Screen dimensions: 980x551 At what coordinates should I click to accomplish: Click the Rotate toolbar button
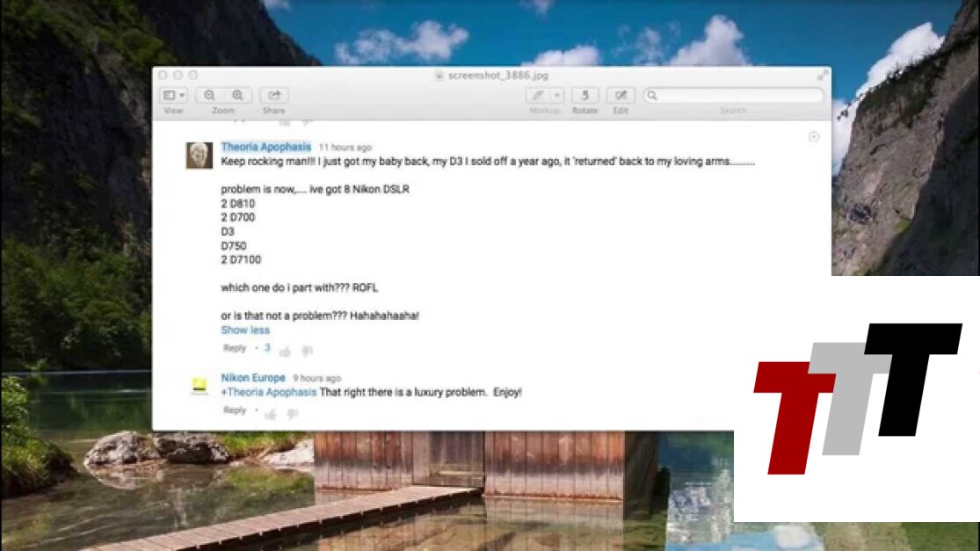584,96
